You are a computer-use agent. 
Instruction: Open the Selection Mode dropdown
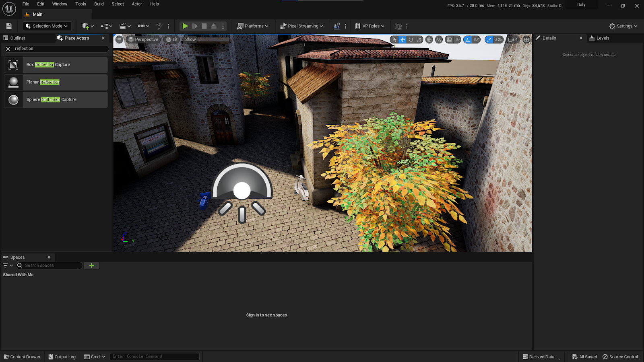46,26
